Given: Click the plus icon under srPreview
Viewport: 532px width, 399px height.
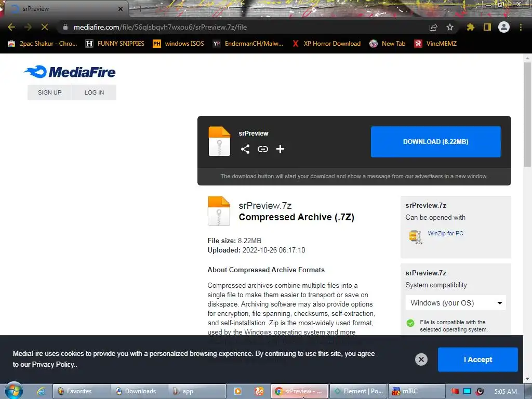Looking at the screenshot, I should point(280,149).
